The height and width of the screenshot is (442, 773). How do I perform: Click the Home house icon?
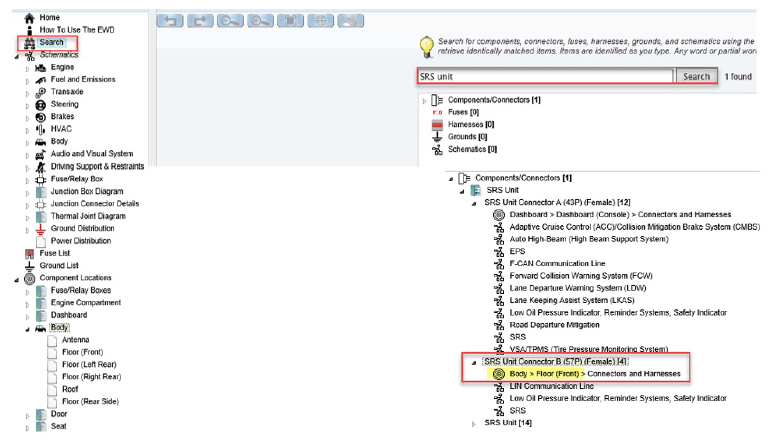(x=30, y=18)
